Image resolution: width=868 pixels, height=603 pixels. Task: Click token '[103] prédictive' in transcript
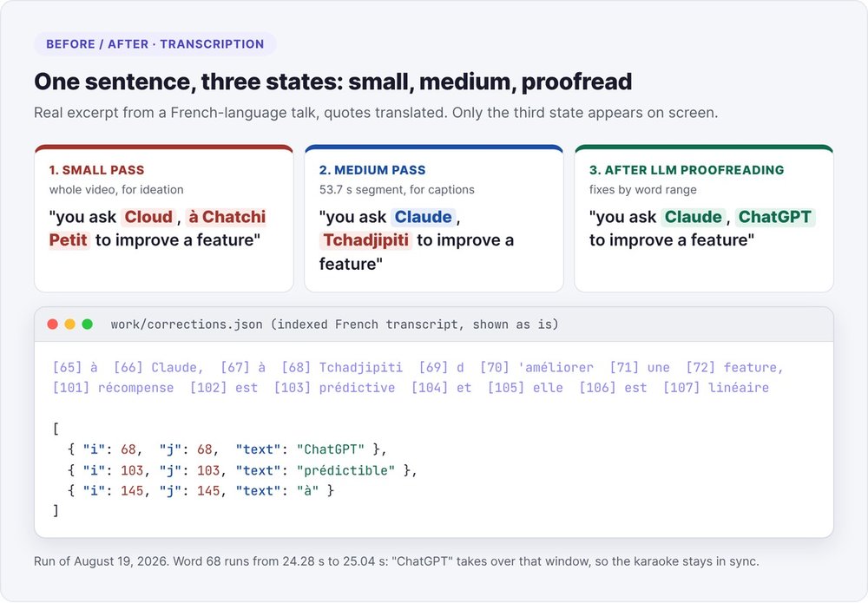pos(334,388)
